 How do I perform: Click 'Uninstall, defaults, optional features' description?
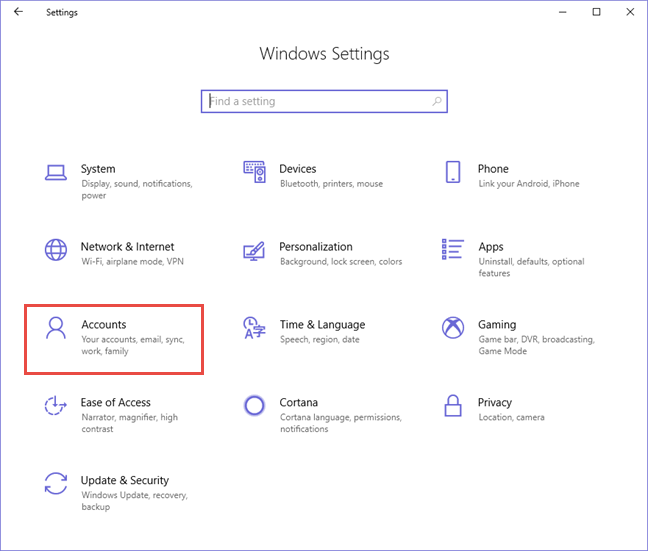(x=531, y=267)
